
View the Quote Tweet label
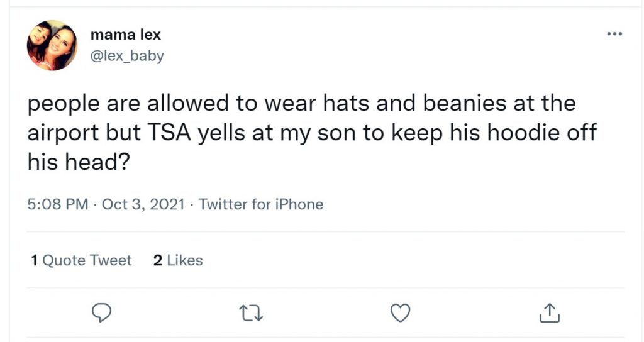[87, 260]
